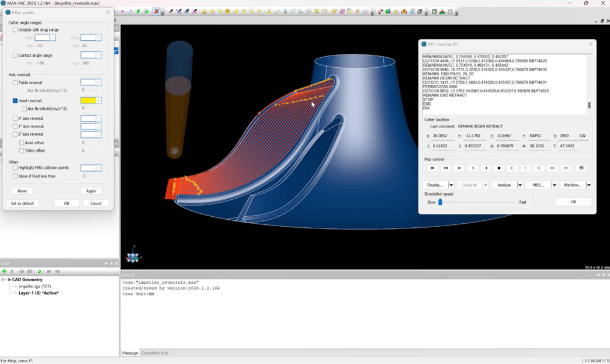Click the X field showing 36.0852
Image resolution: width=610 pixels, height=364 pixels.
tap(442, 136)
